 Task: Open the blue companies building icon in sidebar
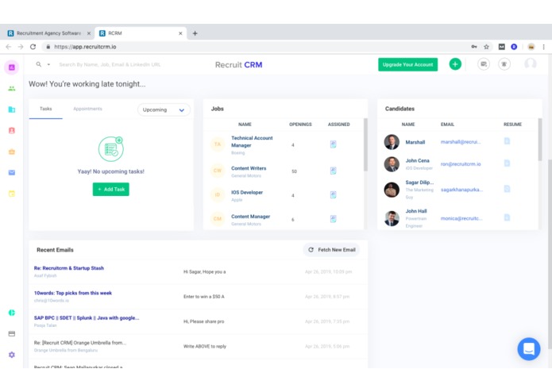tap(12, 110)
